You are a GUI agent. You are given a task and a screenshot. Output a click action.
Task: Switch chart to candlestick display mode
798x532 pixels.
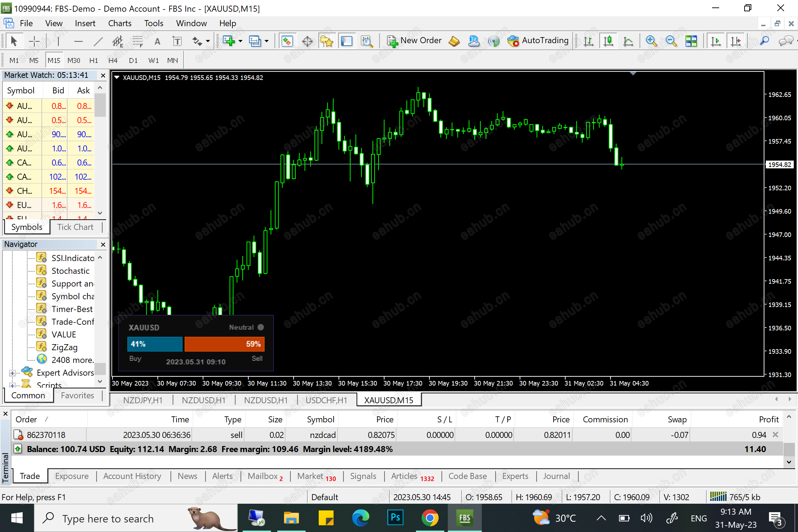608,41
